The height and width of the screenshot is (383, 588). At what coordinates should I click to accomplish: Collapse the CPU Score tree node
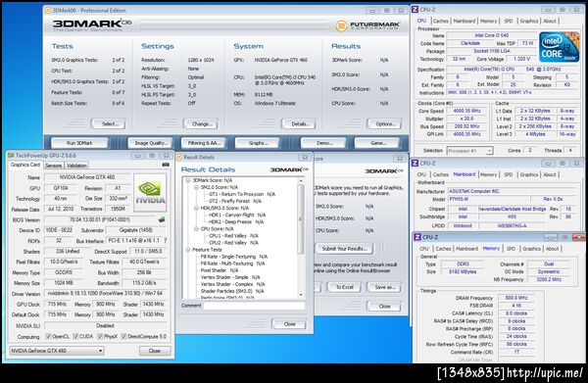(x=196, y=229)
